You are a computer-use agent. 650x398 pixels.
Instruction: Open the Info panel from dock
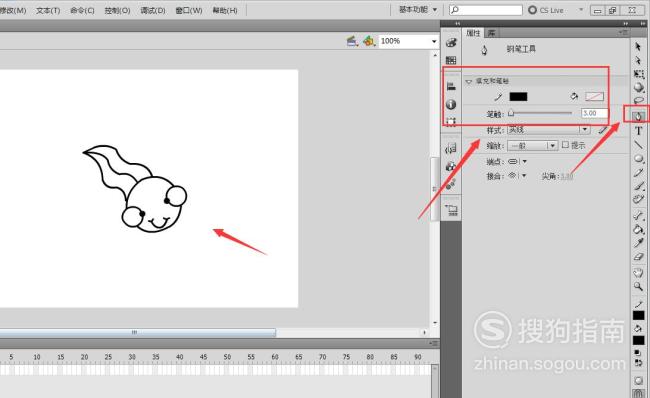click(x=451, y=104)
